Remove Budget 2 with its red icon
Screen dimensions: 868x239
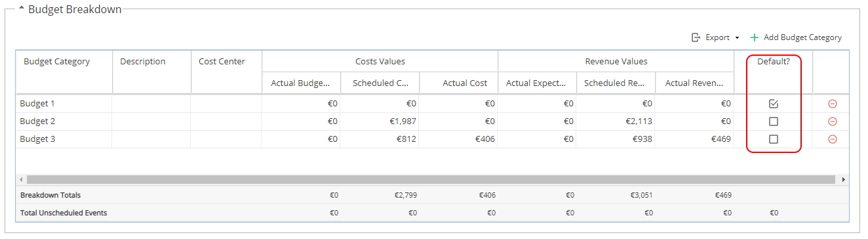(x=833, y=121)
